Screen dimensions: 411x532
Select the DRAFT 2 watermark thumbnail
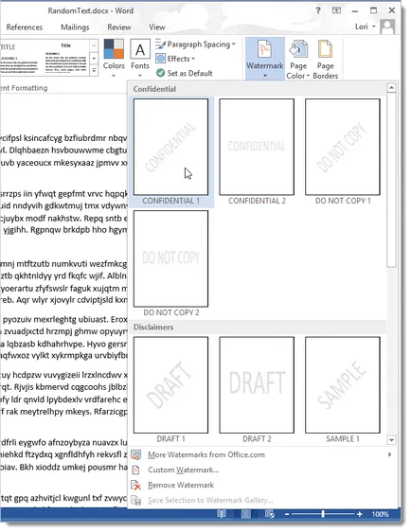pos(257,385)
